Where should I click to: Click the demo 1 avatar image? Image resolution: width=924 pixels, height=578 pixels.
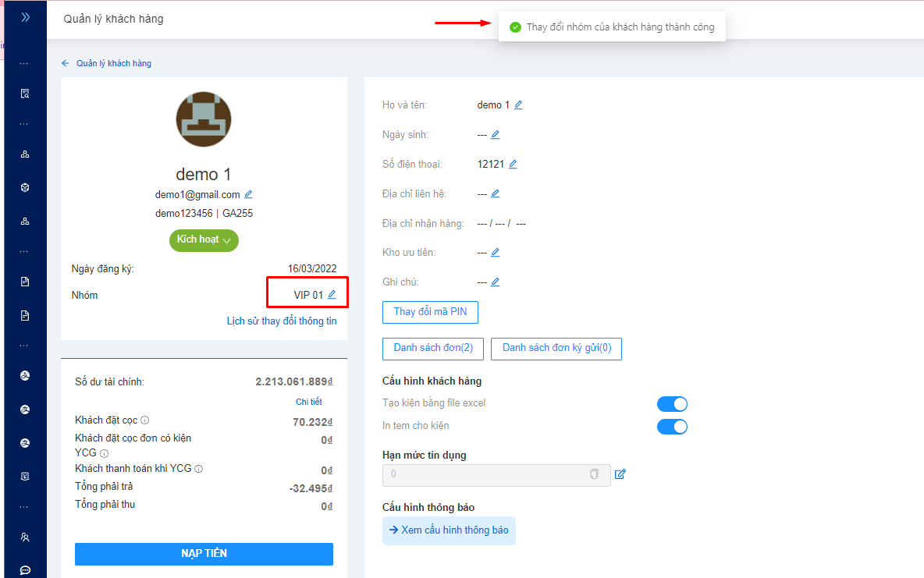pos(204,119)
